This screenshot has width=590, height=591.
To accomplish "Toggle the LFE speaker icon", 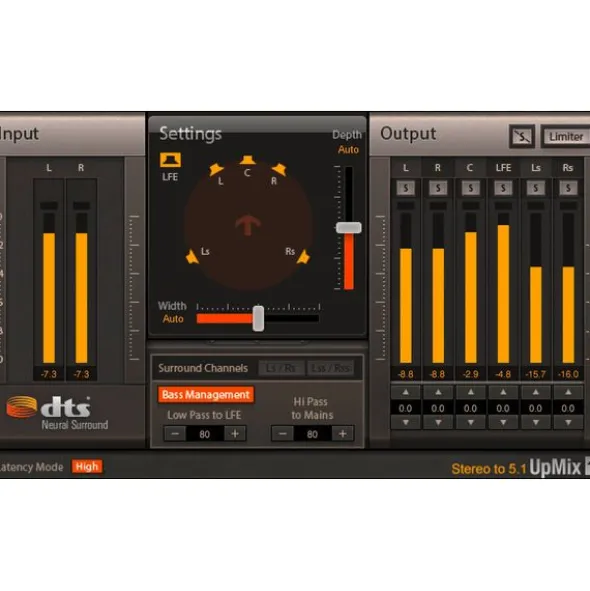I will [x=170, y=160].
